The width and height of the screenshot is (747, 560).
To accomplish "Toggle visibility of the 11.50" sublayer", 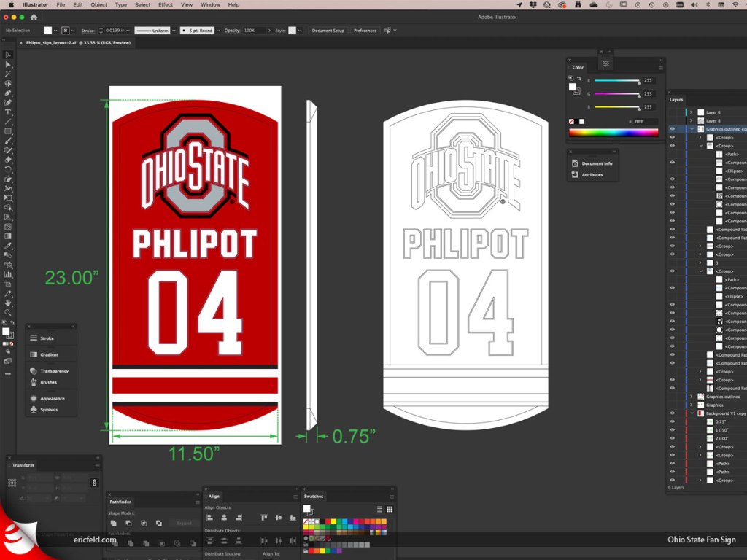I will pyautogui.click(x=672, y=430).
